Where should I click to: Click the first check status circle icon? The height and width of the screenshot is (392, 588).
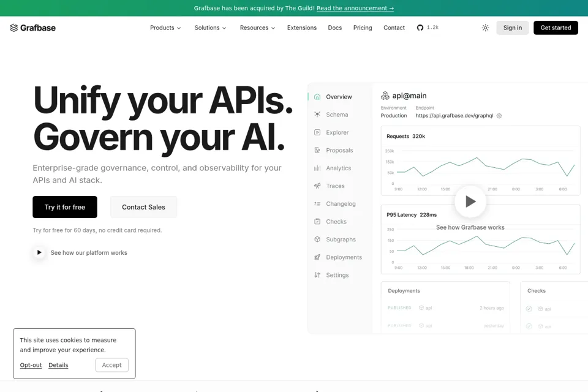click(529, 309)
